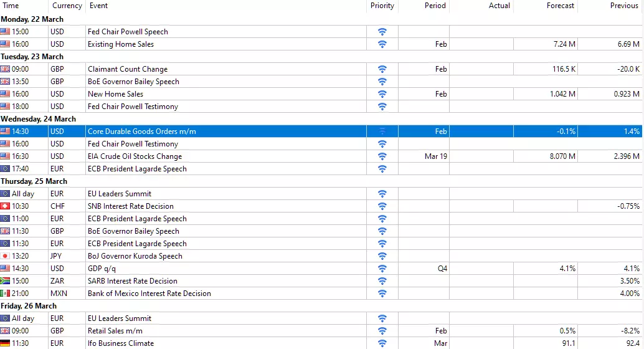The width and height of the screenshot is (644, 349).
Task: Click the Priority column header
Action: tap(382, 6)
